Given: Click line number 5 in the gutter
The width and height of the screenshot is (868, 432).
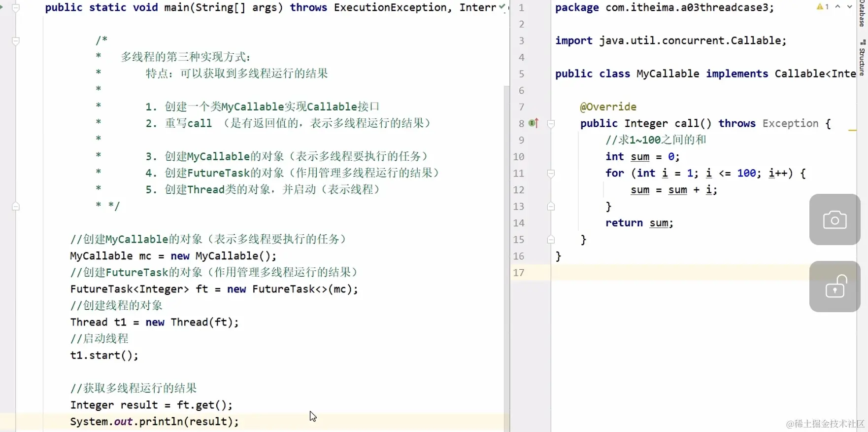Looking at the screenshot, I should point(521,74).
